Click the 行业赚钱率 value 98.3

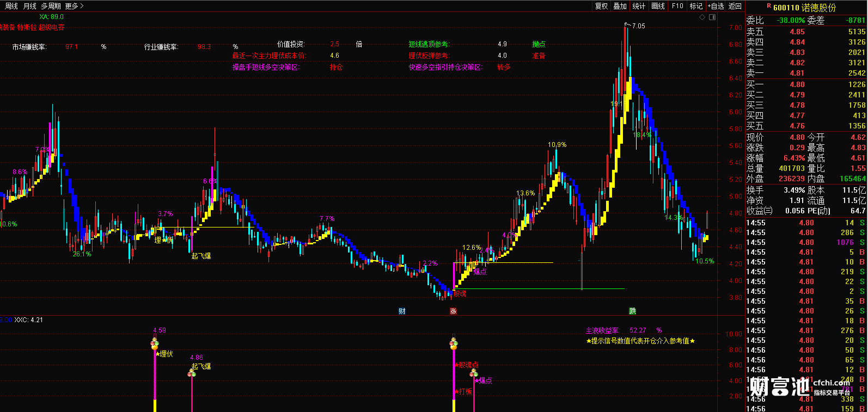tap(204, 47)
